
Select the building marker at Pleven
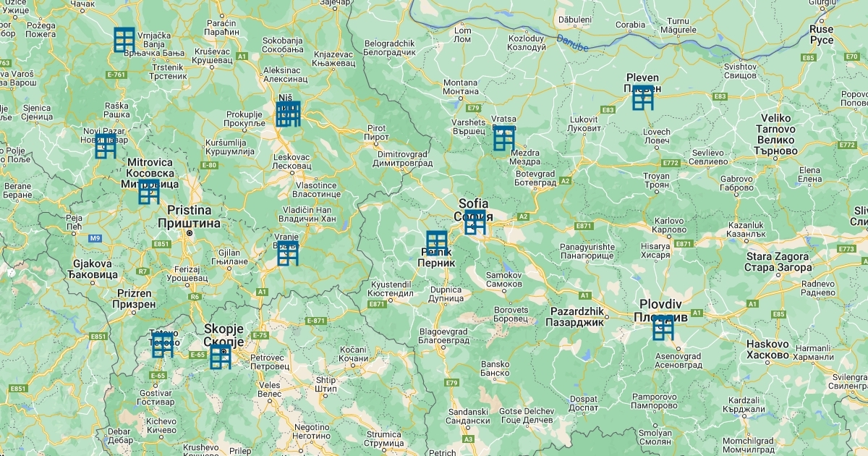click(643, 98)
